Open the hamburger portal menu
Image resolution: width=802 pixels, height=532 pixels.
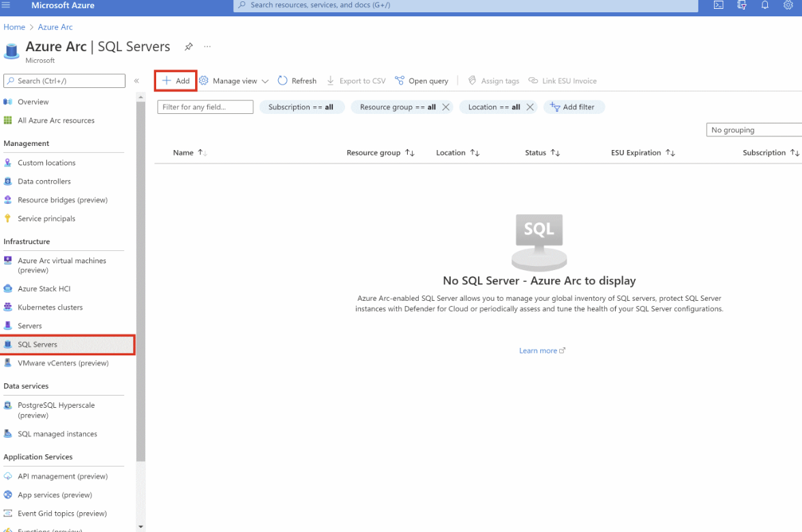coord(6,5)
